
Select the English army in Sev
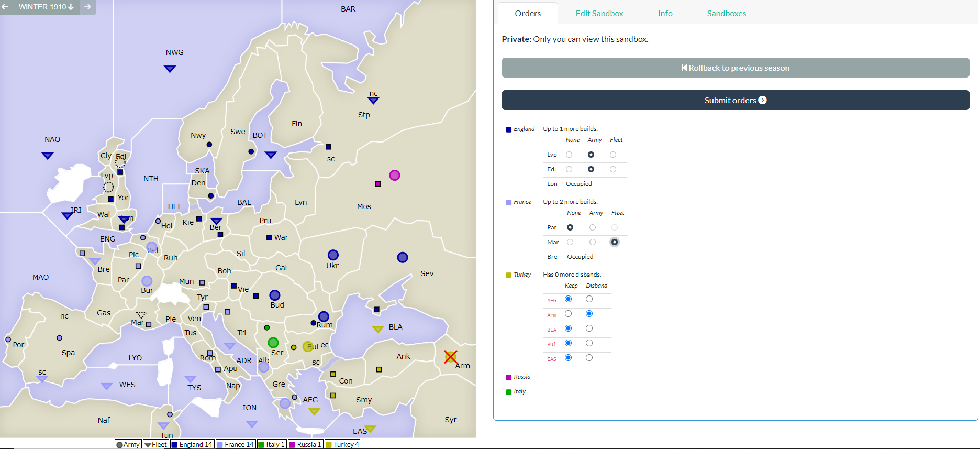click(x=403, y=257)
